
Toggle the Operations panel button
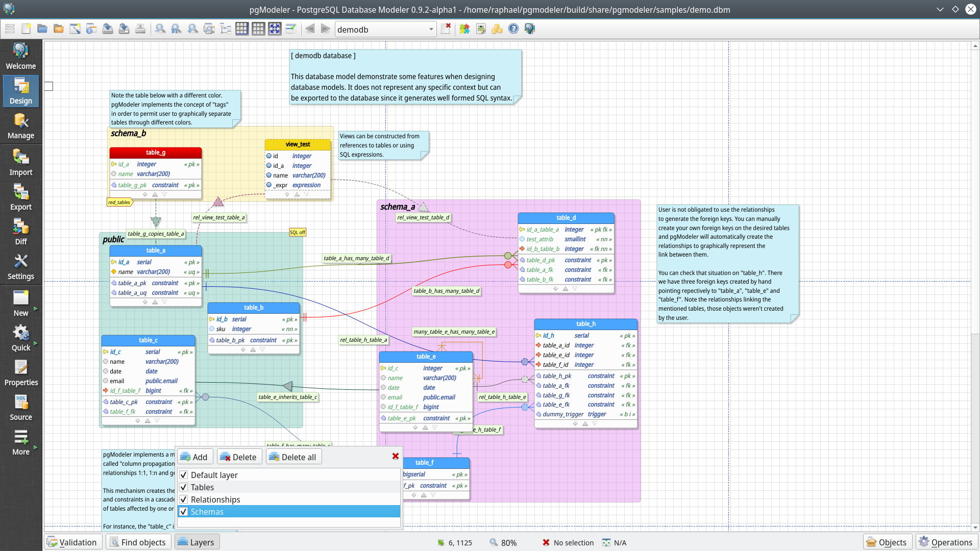(946, 542)
